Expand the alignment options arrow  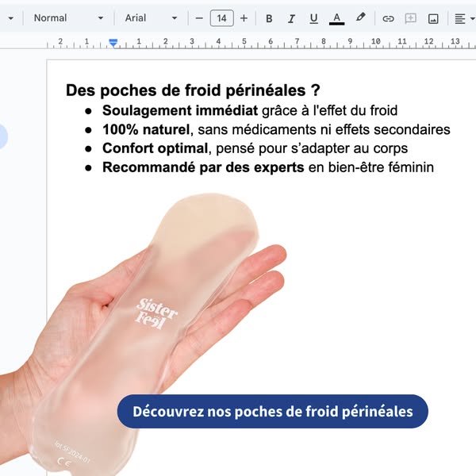(x=472, y=18)
